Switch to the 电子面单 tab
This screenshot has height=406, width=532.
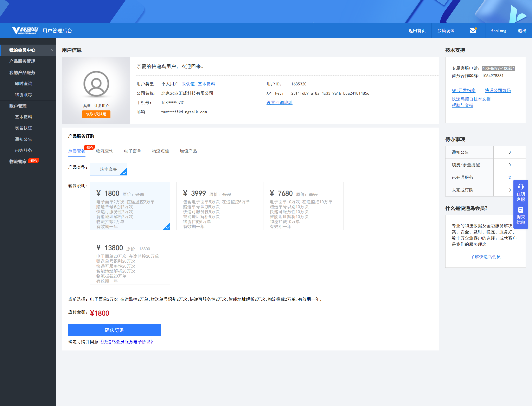pos(133,151)
